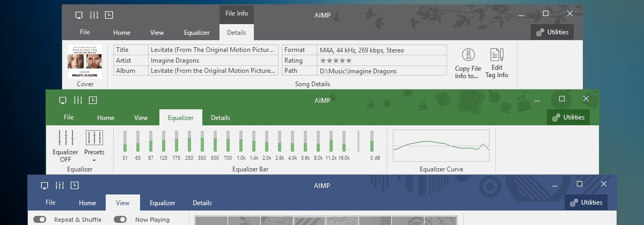
Task: Open Utilities in the gray window
Action: click(552, 32)
